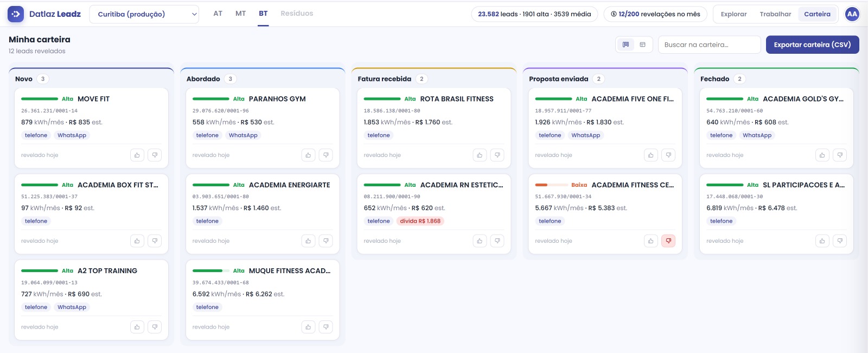Thumbs up ACADEMIA FIVE ONE lead
Screen dimensions: 868x353
[651, 155]
